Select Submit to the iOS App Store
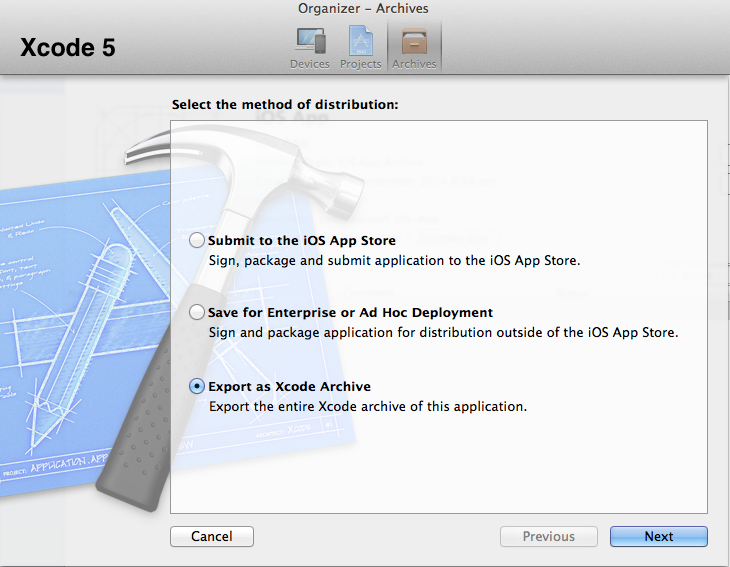The height and width of the screenshot is (567, 730). pos(196,240)
